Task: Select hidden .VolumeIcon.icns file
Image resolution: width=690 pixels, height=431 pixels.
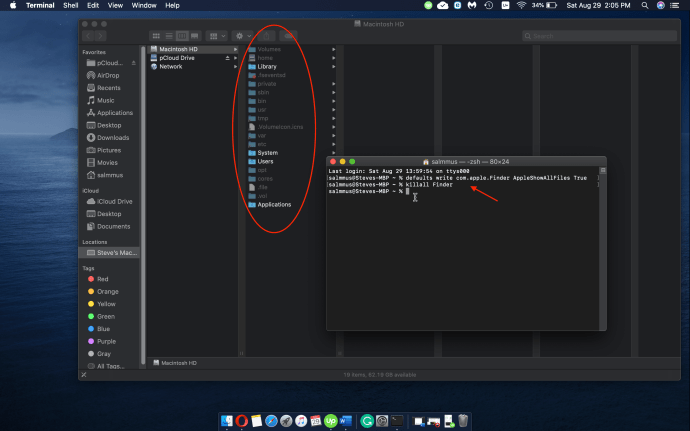Action: click(x=280, y=127)
